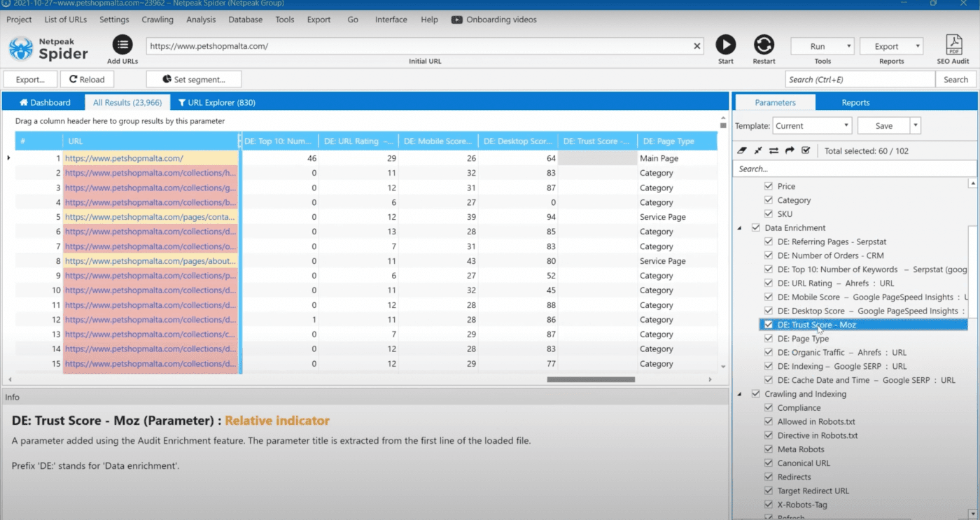Toggle the DE: Trust Score - Moz checkbox

[x=769, y=325]
